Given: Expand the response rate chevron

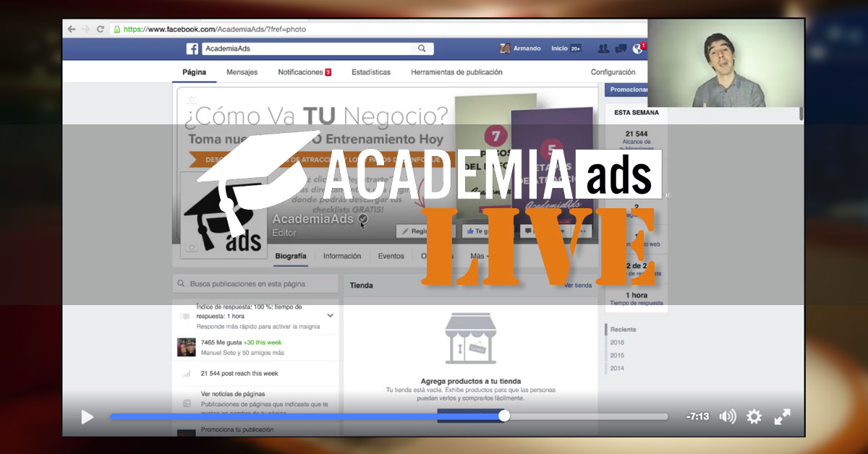Looking at the screenshot, I should [x=331, y=316].
